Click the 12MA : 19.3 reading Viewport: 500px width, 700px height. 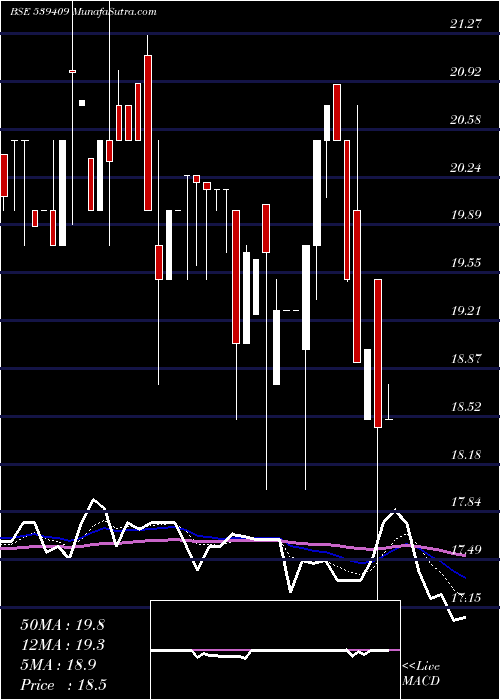coord(62,645)
